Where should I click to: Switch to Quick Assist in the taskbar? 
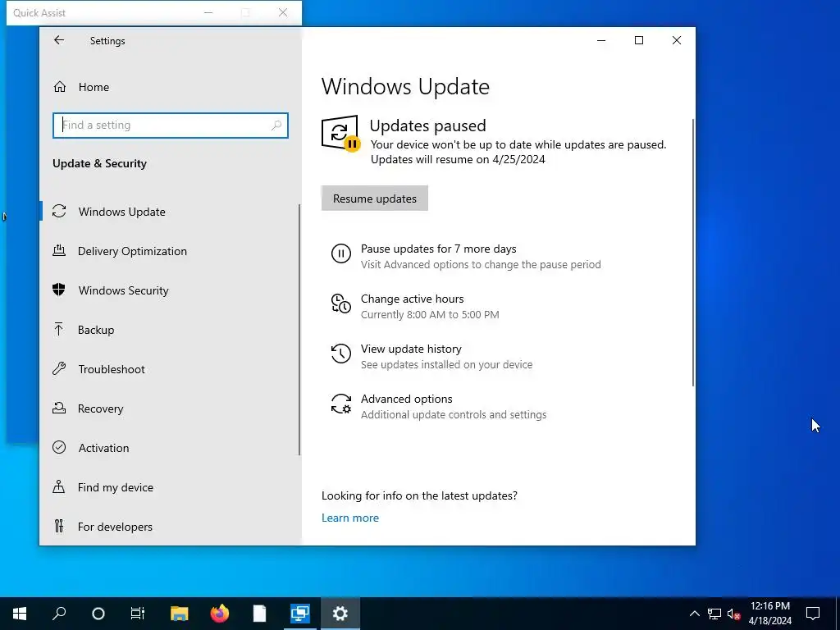tap(300, 614)
